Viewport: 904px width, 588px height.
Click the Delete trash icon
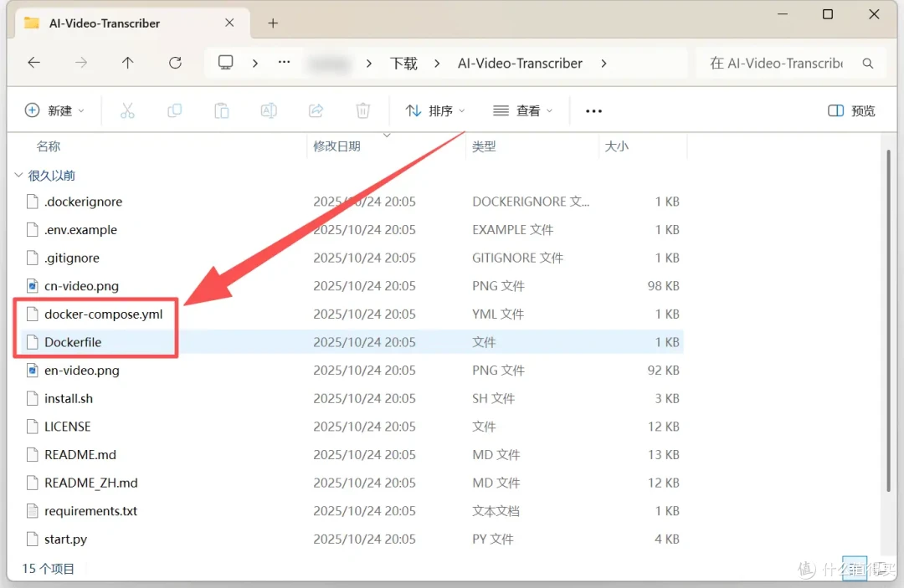click(362, 110)
